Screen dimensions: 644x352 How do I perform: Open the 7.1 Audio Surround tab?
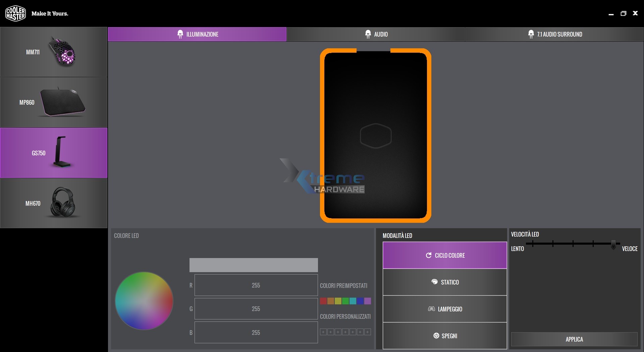pyautogui.click(x=554, y=34)
